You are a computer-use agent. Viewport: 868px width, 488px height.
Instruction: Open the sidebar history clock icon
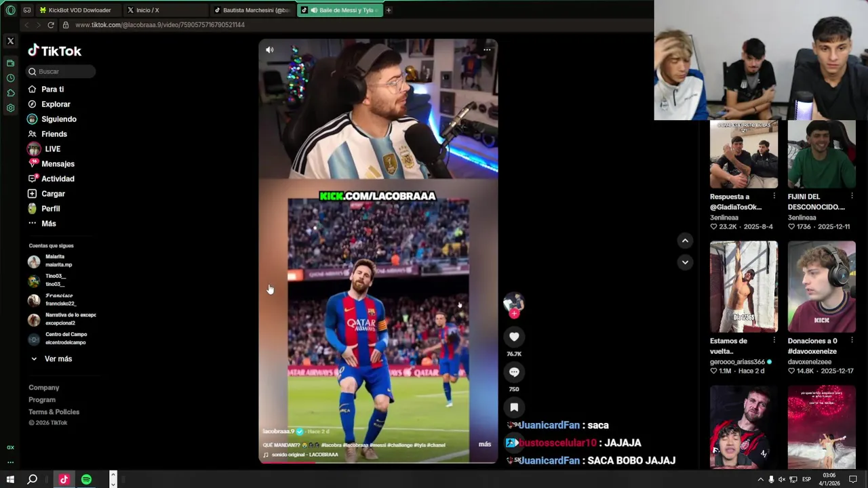coord(10,78)
